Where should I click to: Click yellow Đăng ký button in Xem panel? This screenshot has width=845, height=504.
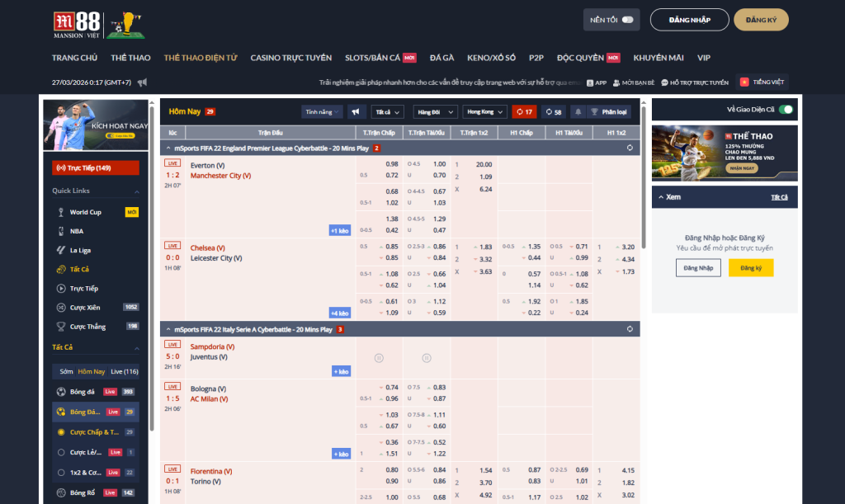coord(751,267)
